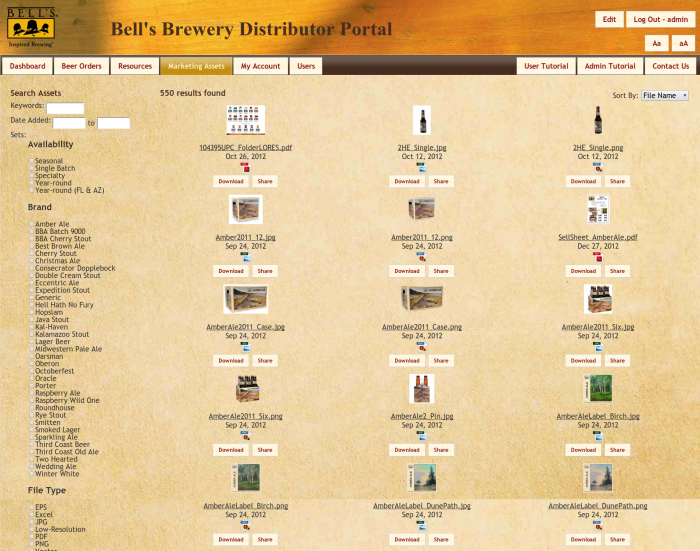Check the Low-Resolution file type filter
The height and width of the screenshot is (551, 700).
click(x=32, y=529)
